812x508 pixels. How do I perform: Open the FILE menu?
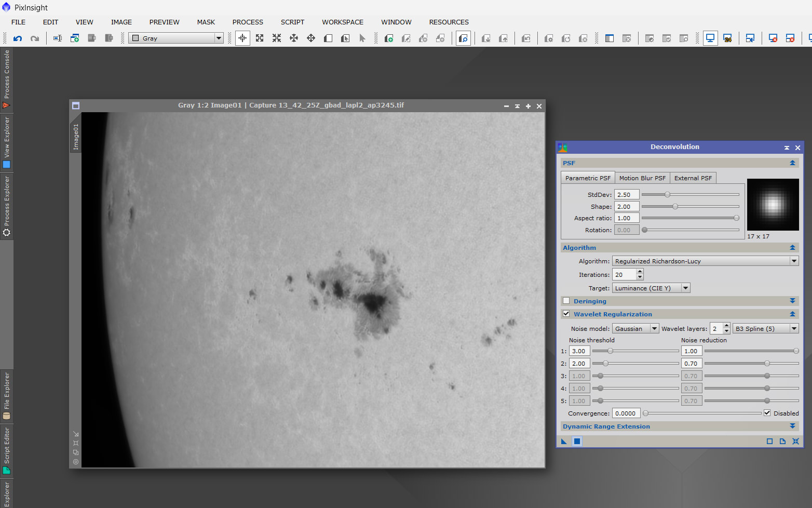pos(18,22)
